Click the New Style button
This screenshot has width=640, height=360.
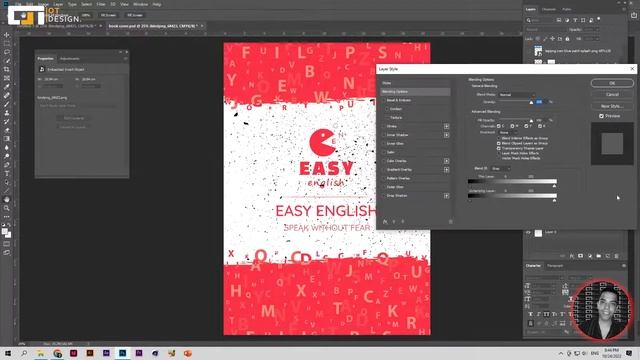pos(612,106)
